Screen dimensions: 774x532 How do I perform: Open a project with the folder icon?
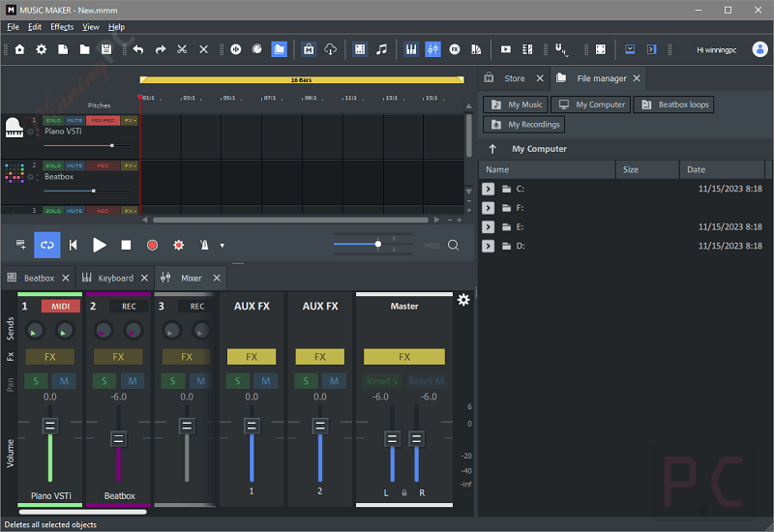(x=85, y=49)
